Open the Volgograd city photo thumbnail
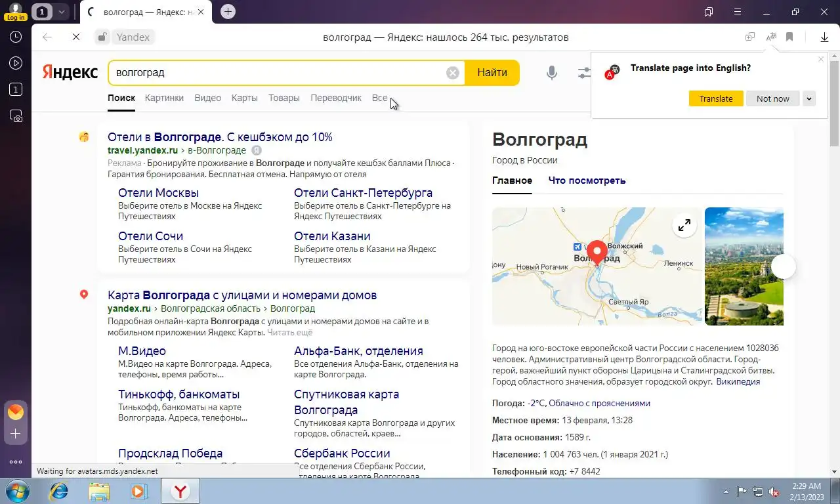 pos(744,266)
